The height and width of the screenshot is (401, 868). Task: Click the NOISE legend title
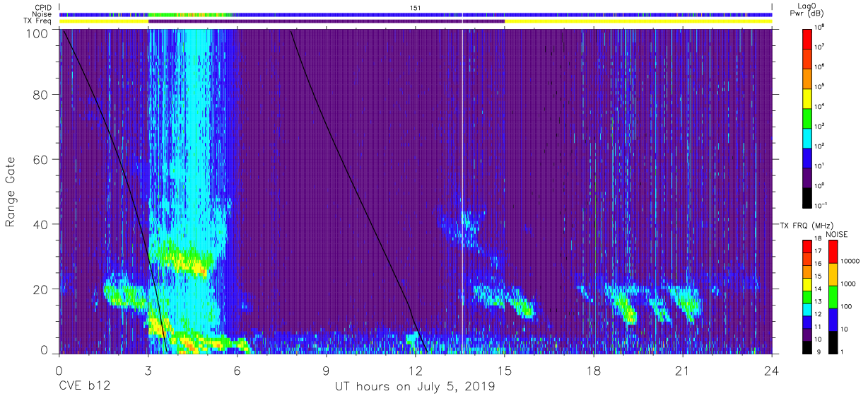(838, 234)
